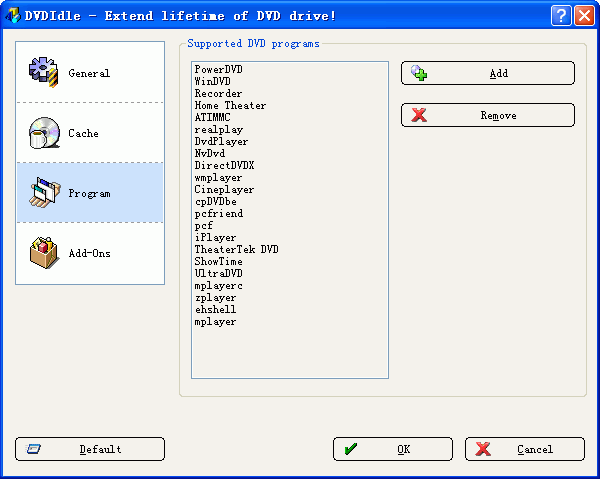Select DvdPlayer in the program list
This screenshot has height=479, width=600.
click(221, 142)
